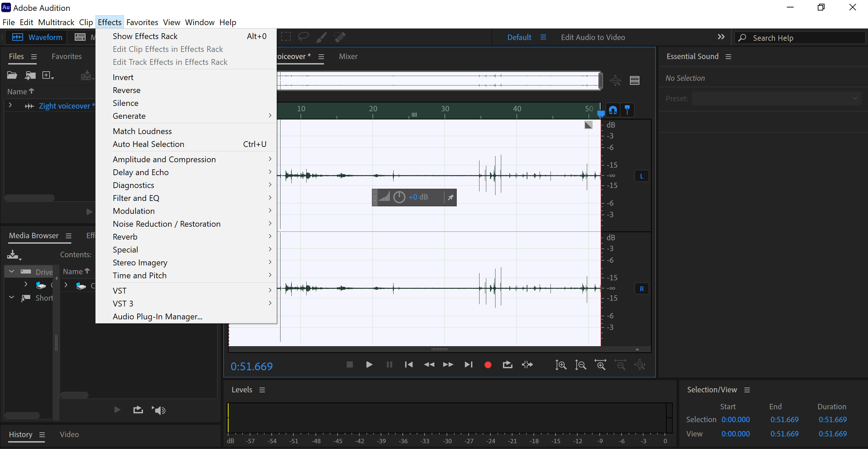Choose Auto Heal Selection

pyautogui.click(x=186, y=144)
